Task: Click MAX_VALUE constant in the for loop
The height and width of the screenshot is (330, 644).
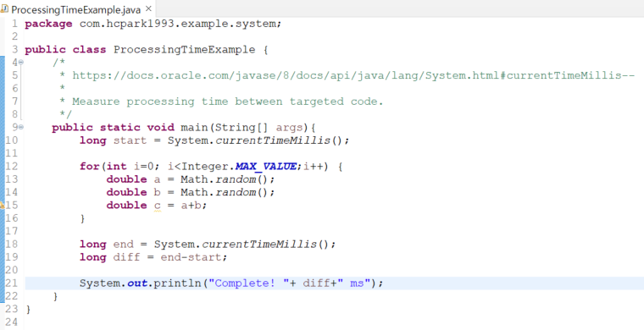Action: [x=266, y=167]
